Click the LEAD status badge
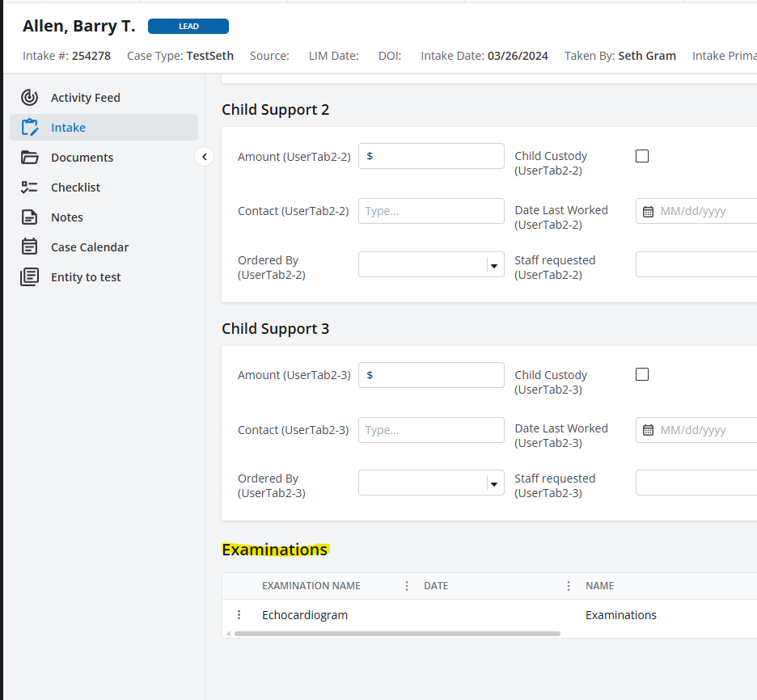 point(188,27)
